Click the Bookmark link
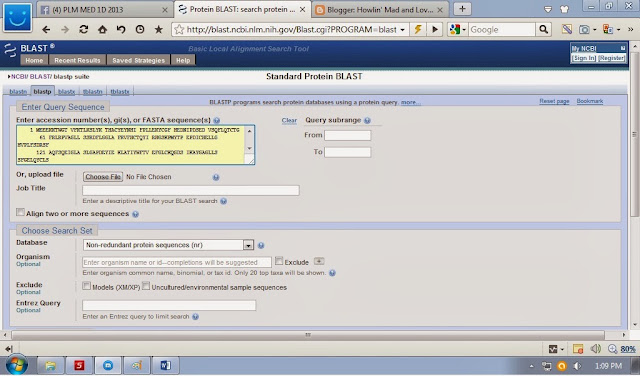 pyautogui.click(x=589, y=101)
